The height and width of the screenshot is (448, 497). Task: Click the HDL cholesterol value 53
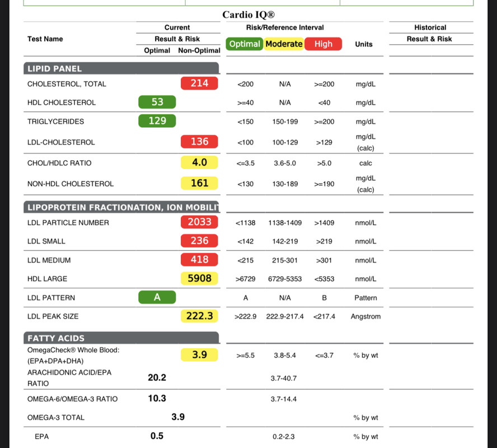[157, 102]
